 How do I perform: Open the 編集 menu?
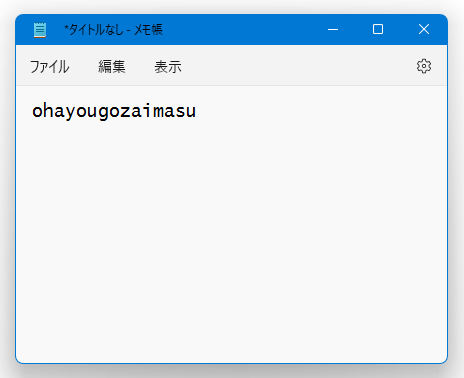(112, 67)
